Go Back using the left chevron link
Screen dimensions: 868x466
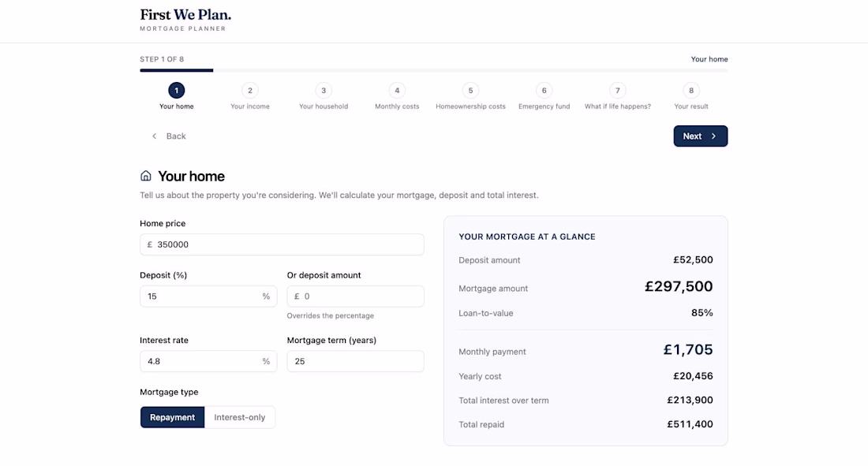point(169,136)
